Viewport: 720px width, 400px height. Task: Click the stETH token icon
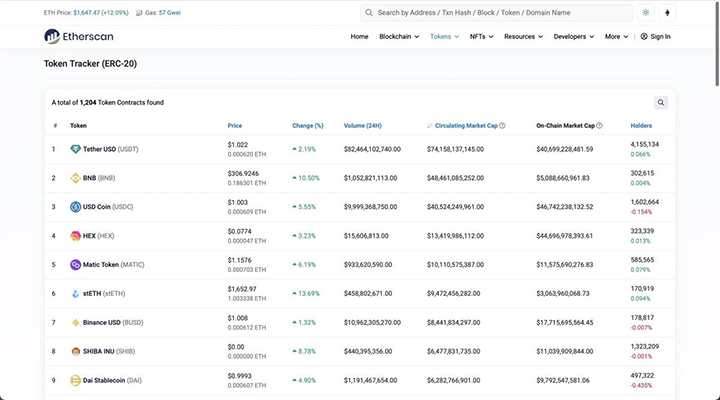(x=75, y=294)
